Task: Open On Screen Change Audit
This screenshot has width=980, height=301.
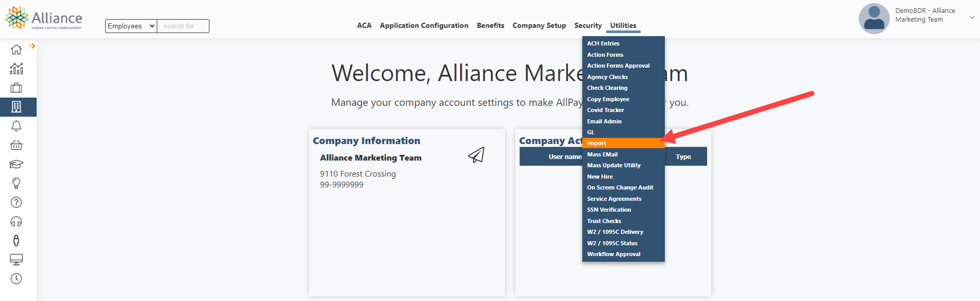Action: 624,187
